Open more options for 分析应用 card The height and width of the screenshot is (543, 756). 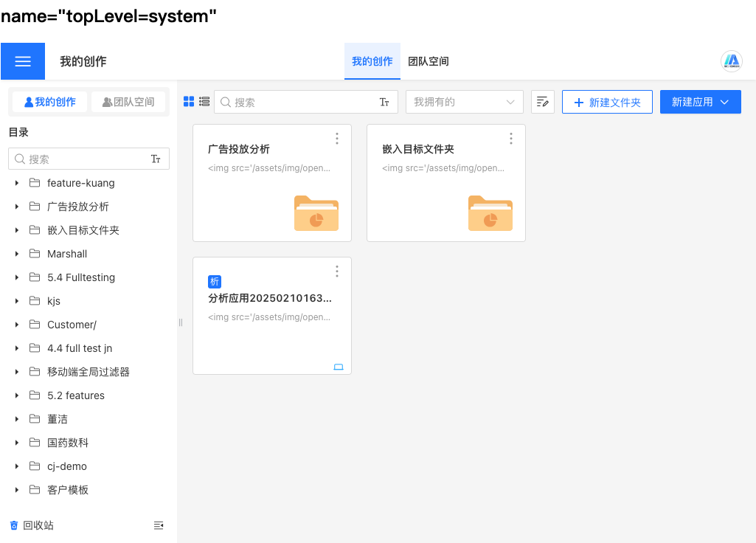tap(337, 271)
